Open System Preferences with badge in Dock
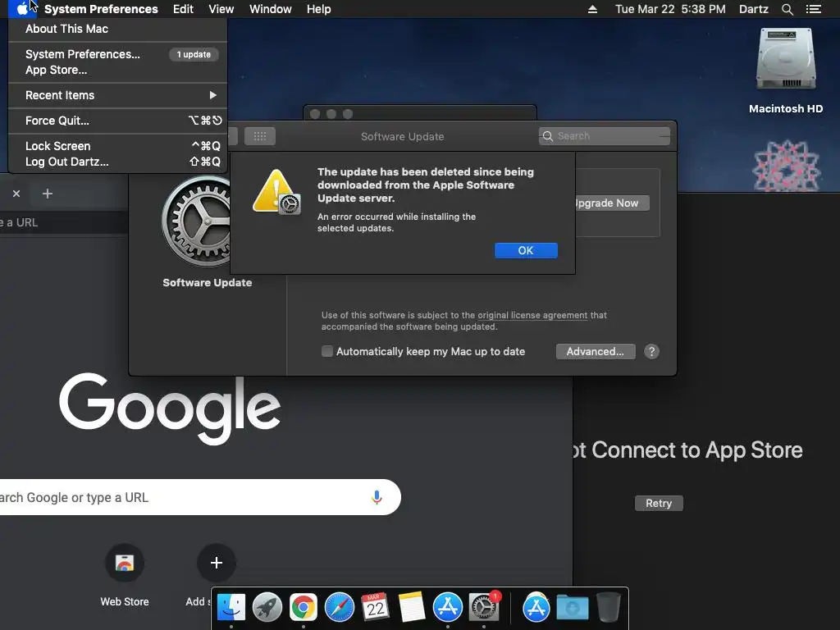 click(484, 608)
